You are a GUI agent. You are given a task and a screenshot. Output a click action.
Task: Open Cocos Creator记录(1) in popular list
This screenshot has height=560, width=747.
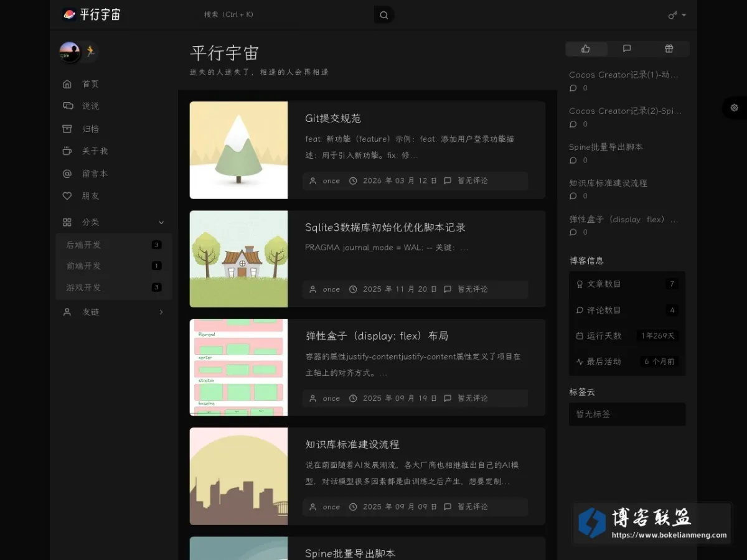[624, 75]
